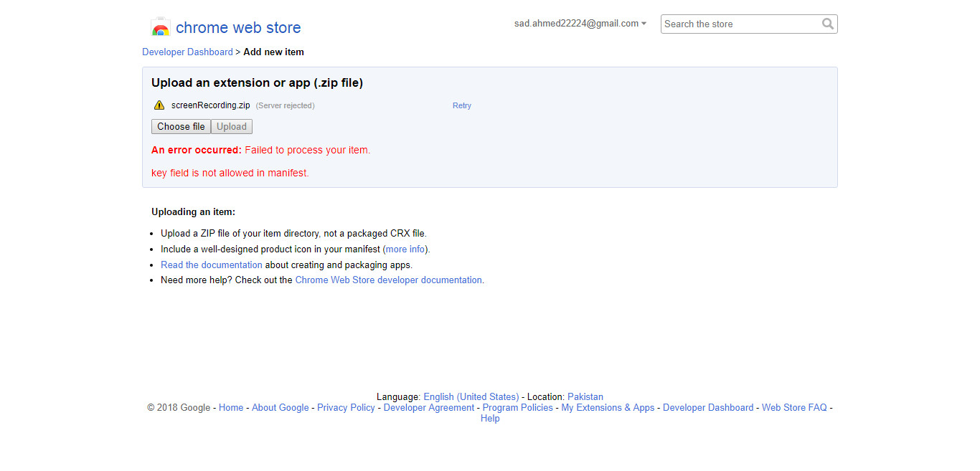This screenshot has height=471, width=980.
Task: Open the sad.ahmed22224@gmail.com account dropdown
Action: click(580, 24)
